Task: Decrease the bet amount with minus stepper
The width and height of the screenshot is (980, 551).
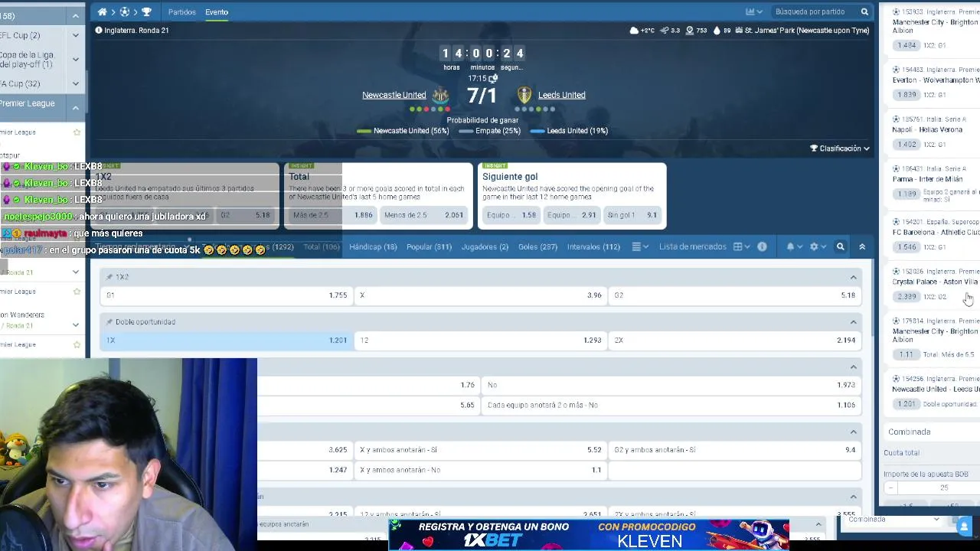Action: 891,487
